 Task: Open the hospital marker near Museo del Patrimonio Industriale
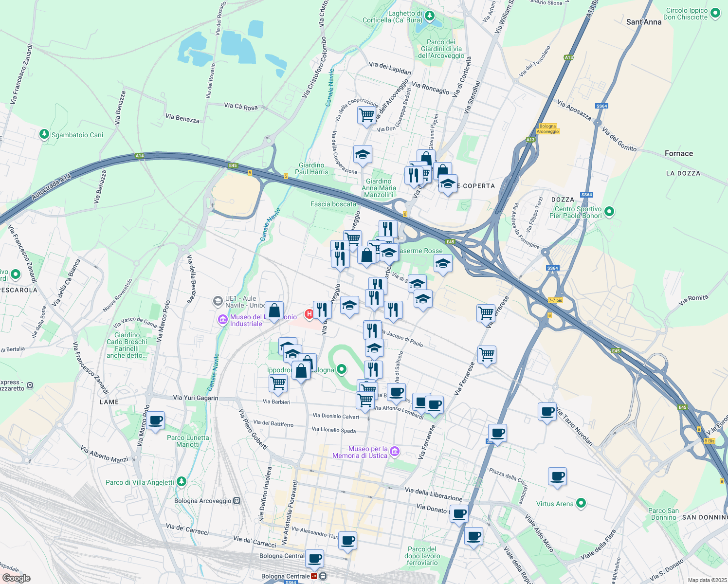tap(308, 314)
